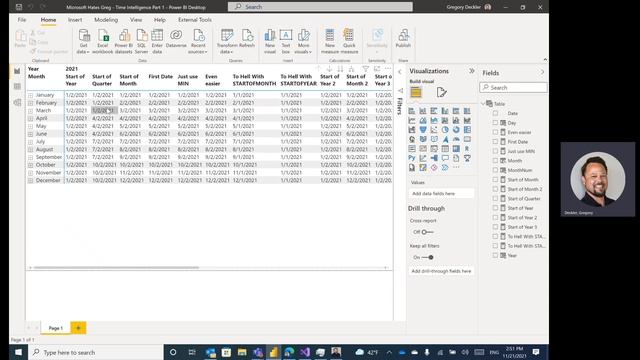Screen dimensions: 640x360
Task: Expand the March row
Action: point(31,111)
